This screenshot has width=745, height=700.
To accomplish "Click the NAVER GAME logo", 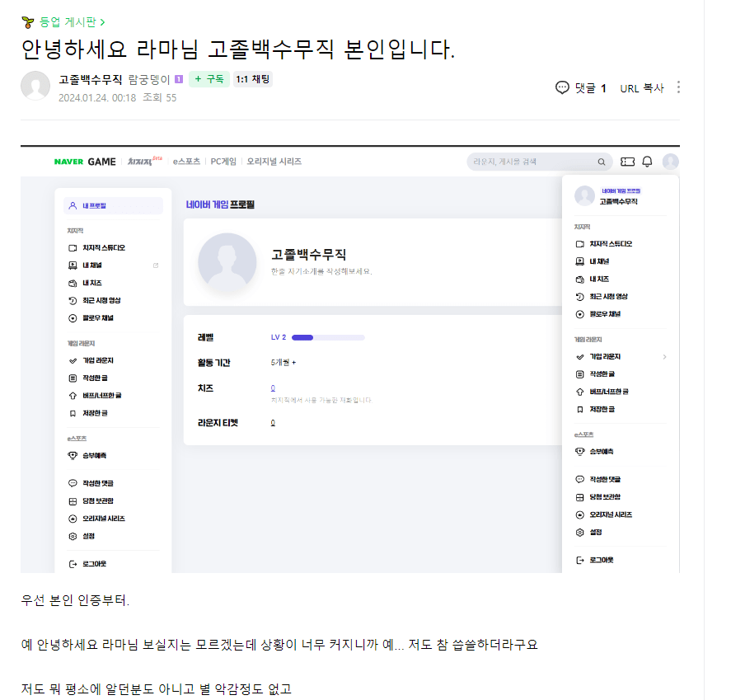I will (x=85, y=162).
